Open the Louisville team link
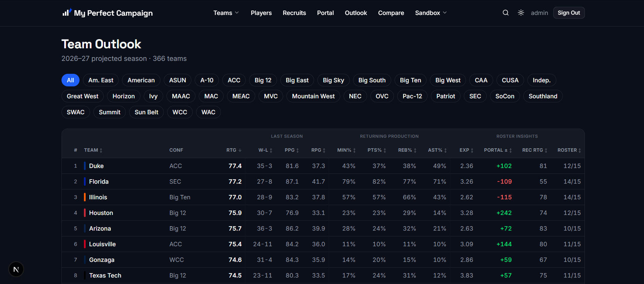 102,244
